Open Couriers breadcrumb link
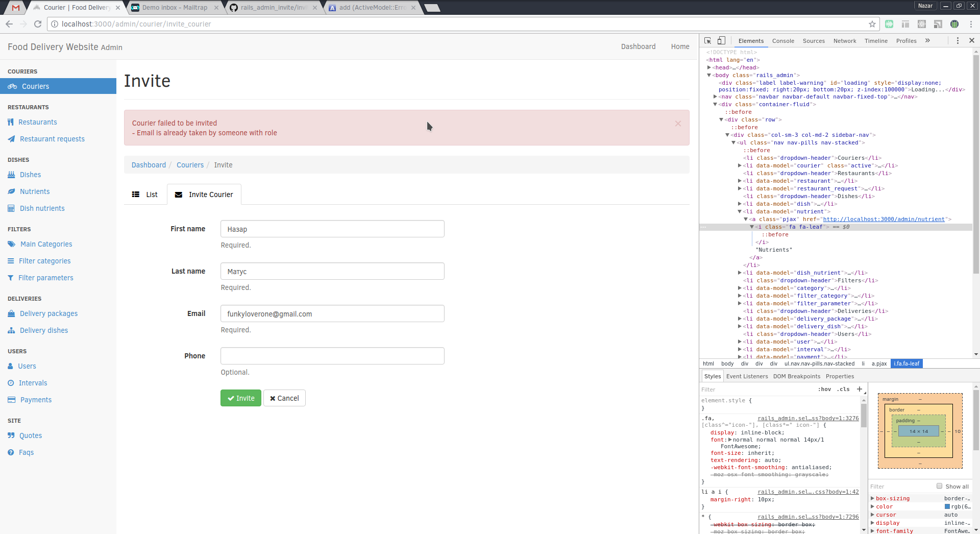The width and height of the screenshot is (980, 534). pyautogui.click(x=190, y=165)
